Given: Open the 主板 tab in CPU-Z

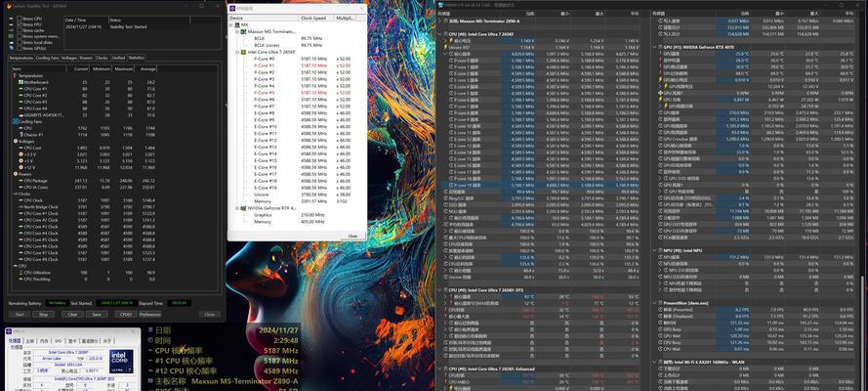Looking at the screenshot, I should pos(30,341).
